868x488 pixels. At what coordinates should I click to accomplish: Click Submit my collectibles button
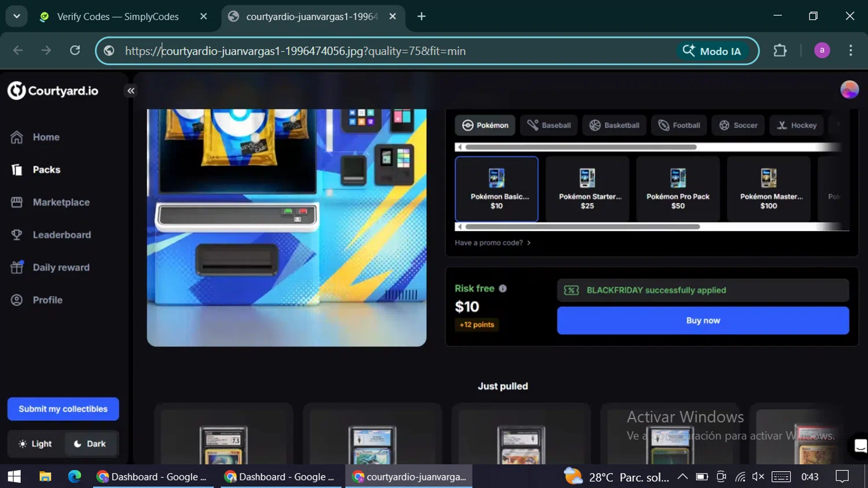pos(63,409)
